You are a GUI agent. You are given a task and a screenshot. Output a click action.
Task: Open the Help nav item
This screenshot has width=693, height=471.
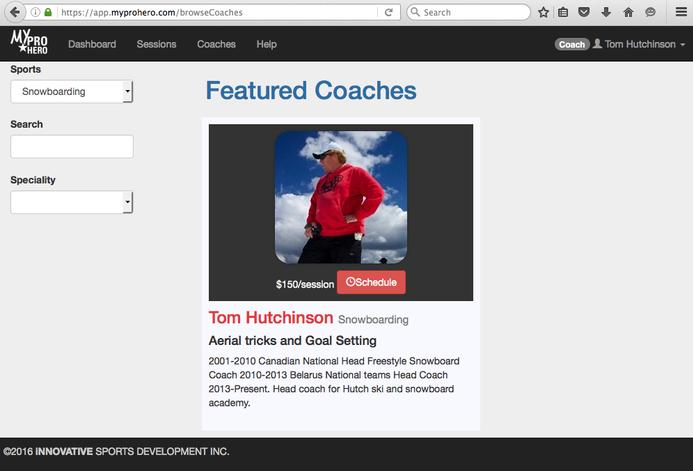tap(267, 44)
